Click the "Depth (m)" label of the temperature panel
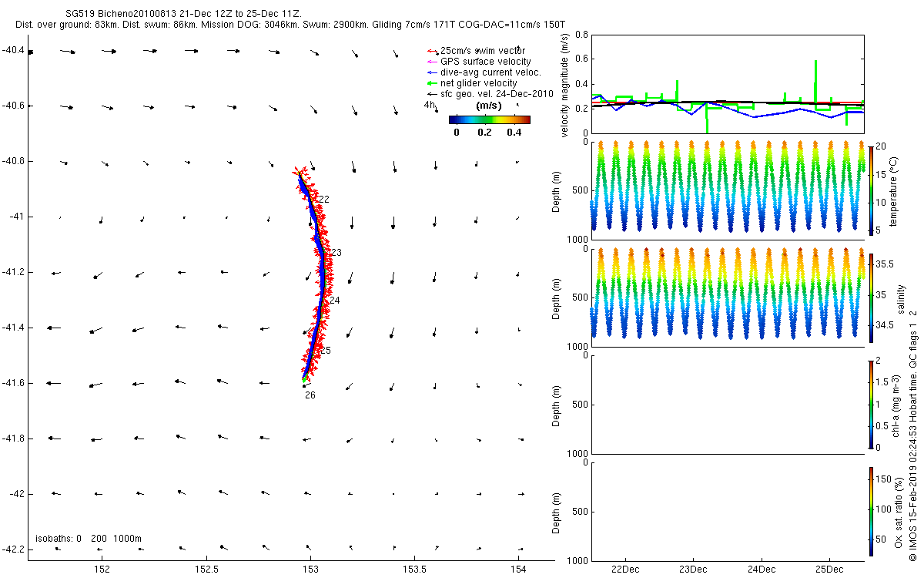924x578 pixels. coord(557,190)
